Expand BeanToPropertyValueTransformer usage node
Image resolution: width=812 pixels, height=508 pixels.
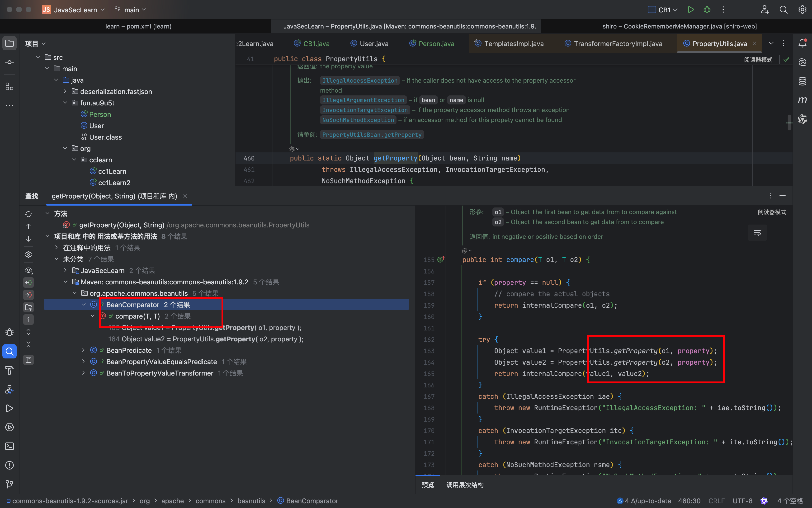83,373
